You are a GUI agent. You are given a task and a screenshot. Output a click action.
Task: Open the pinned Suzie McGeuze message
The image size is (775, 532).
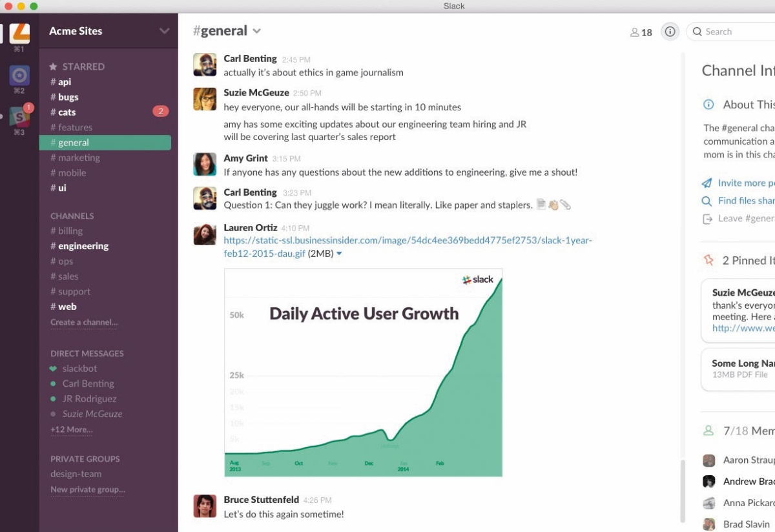pos(738,311)
